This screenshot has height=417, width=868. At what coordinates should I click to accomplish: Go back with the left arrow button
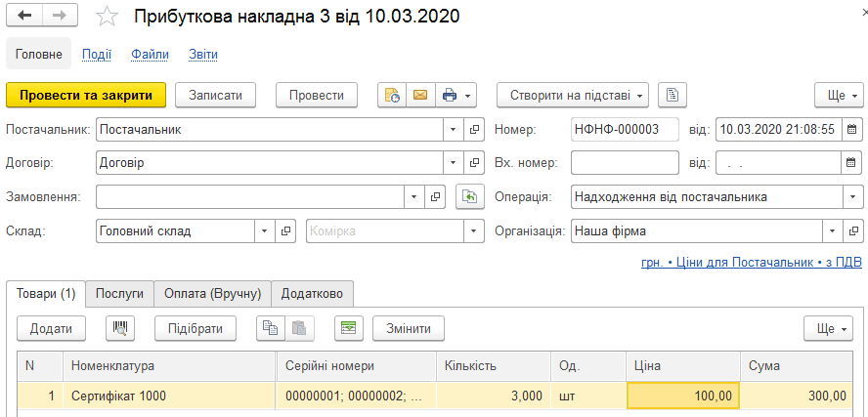24,16
